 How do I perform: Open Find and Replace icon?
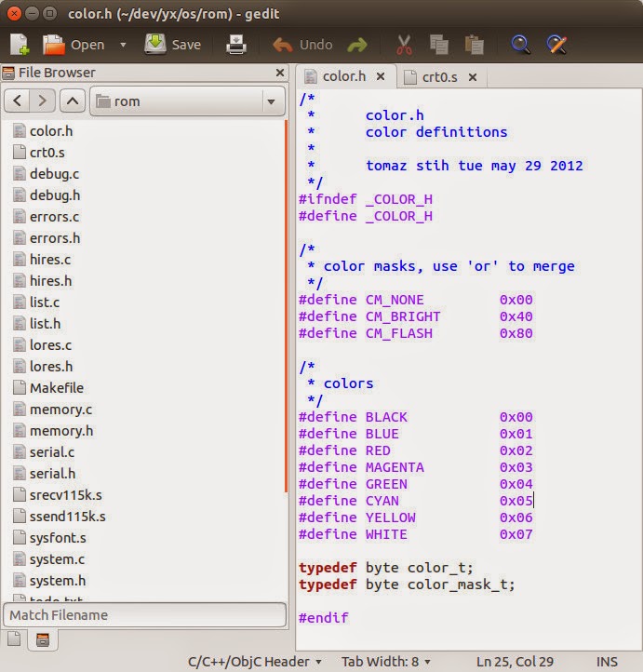click(556, 45)
